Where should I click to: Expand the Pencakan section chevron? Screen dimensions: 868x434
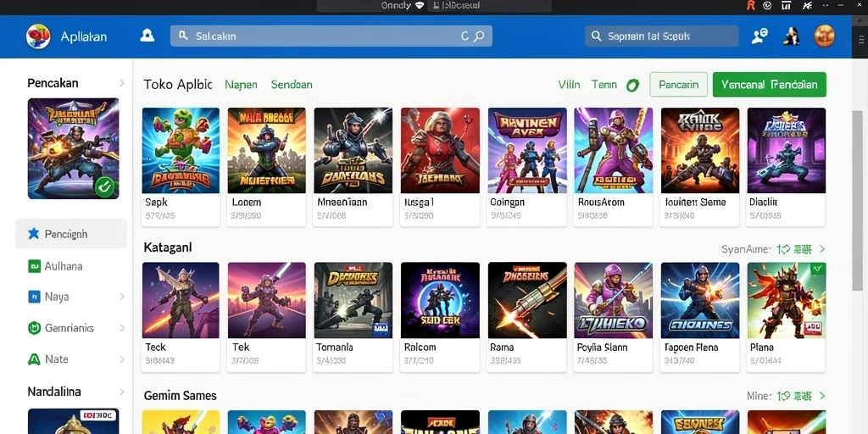[122, 83]
